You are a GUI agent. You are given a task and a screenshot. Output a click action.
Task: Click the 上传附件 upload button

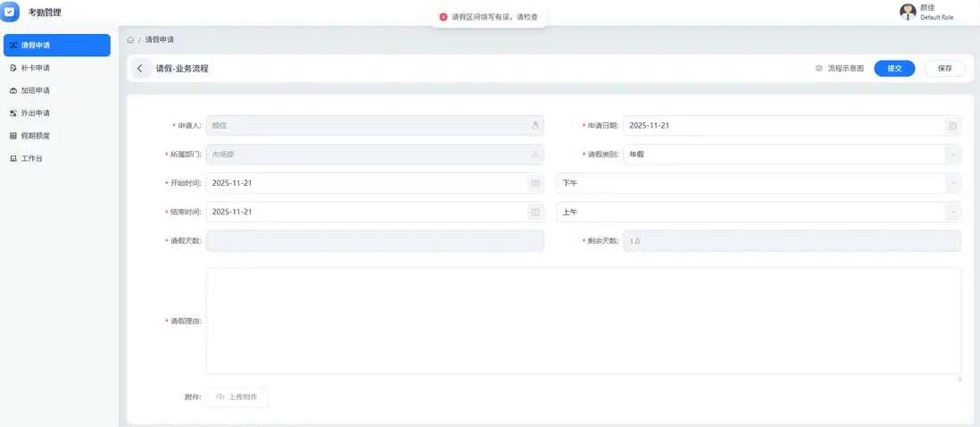(x=237, y=397)
